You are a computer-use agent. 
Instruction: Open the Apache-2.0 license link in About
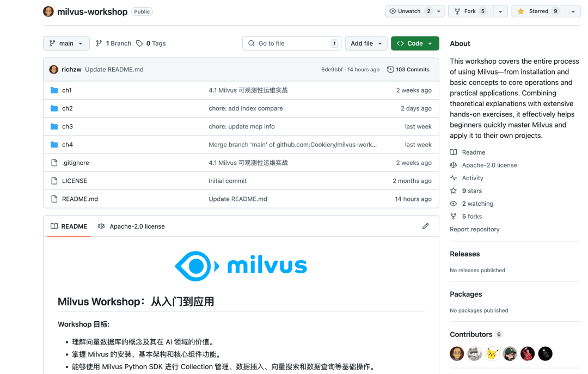pyautogui.click(x=489, y=165)
